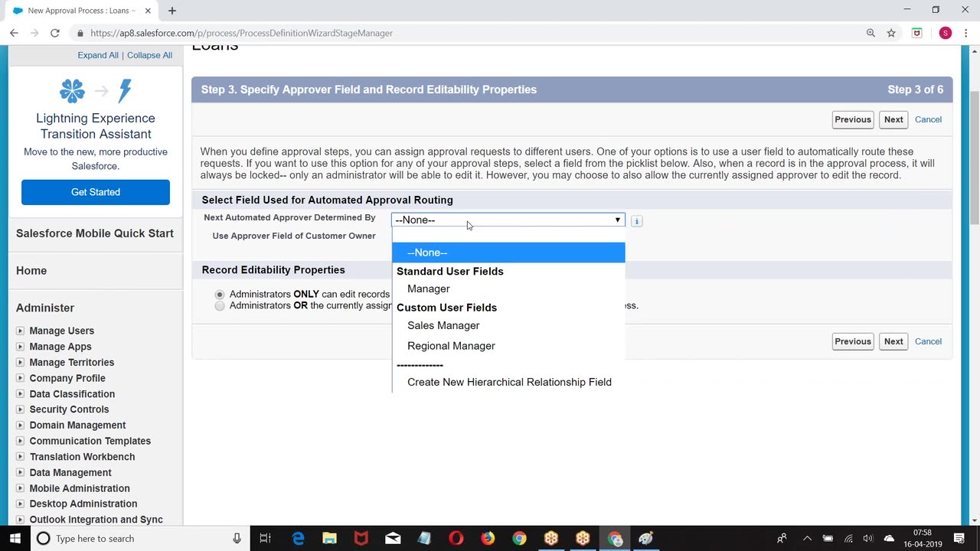Reload the page with the refresh icon
The height and width of the screenshot is (551, 980).
[x=54, y=33]
